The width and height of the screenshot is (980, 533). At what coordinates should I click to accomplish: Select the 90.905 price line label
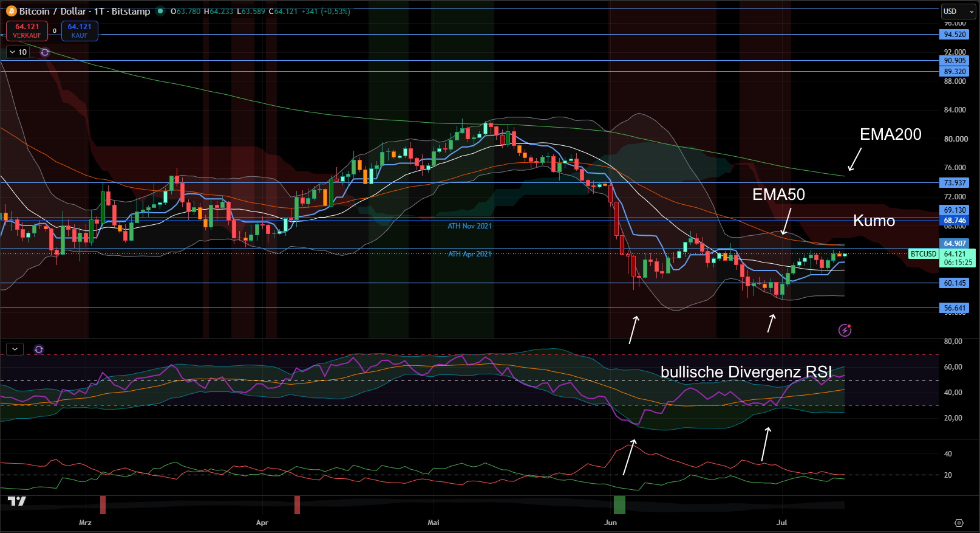[x=954, y=61]
